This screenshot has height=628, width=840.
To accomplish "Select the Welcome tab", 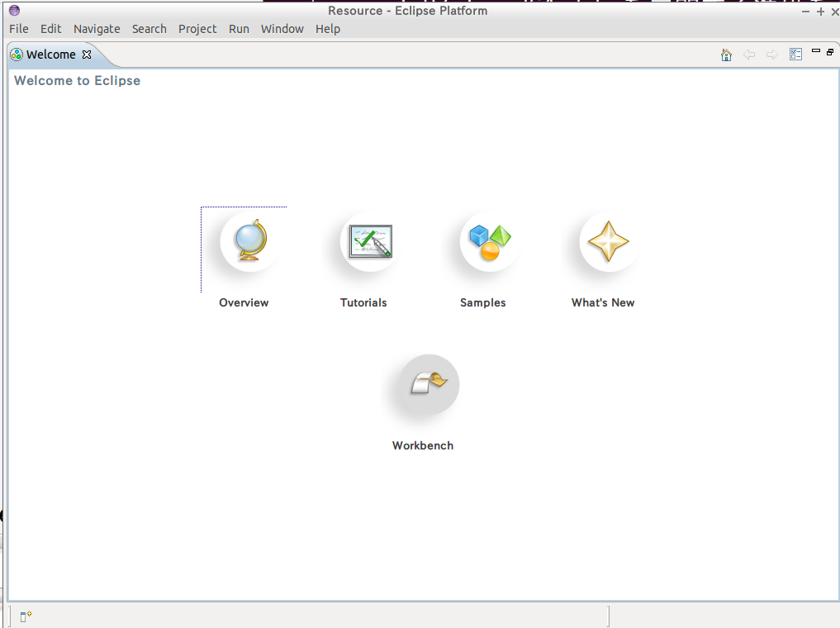I will [x=51, y=55].
